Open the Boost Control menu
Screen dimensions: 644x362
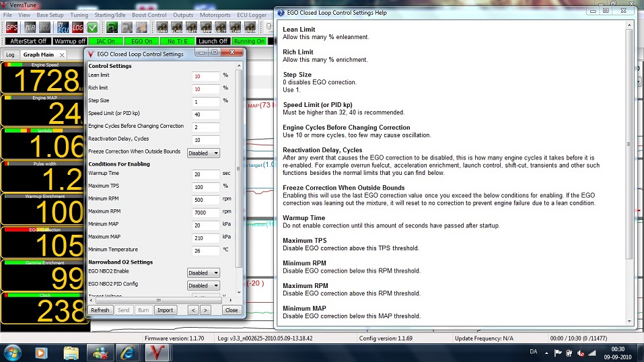[x=149, y=15]
